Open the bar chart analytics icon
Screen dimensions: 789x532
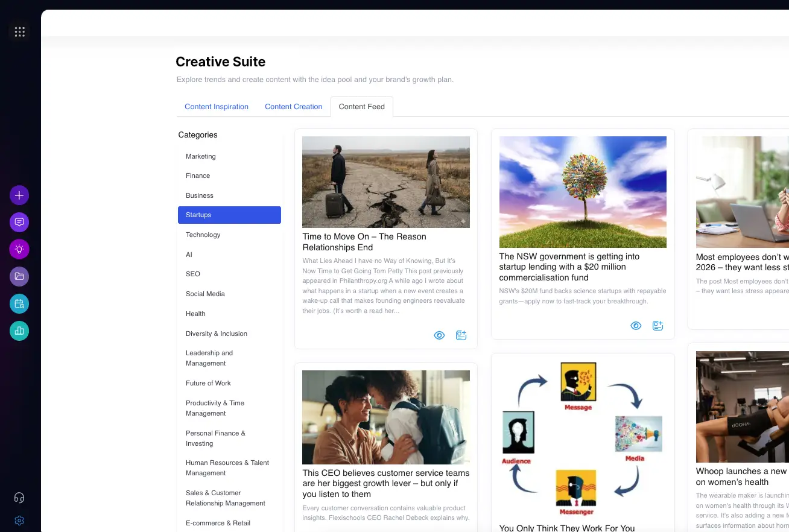click(x=19, y=331)
